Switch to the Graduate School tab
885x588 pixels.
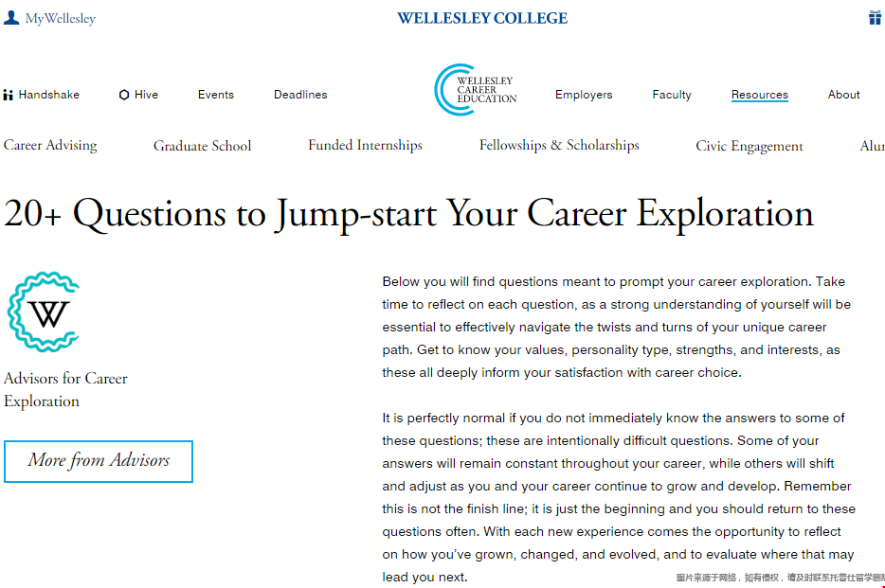(203, 146)
